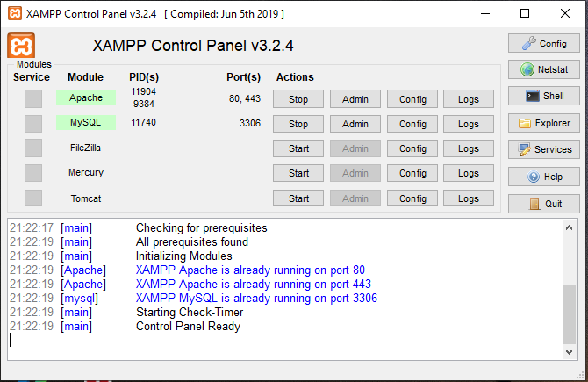Minimize the XAMPP Control Panel window
This screenshot has height=382, width=588.
tap(485, 13)
